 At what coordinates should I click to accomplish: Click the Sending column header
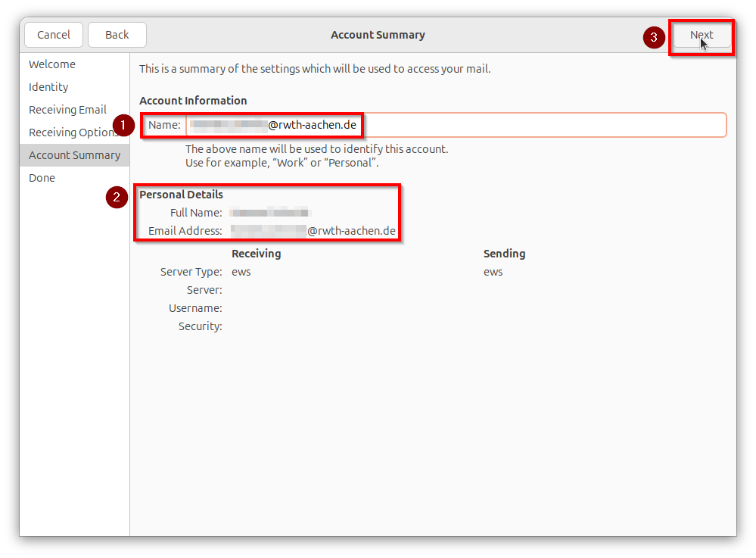point(504,253)
